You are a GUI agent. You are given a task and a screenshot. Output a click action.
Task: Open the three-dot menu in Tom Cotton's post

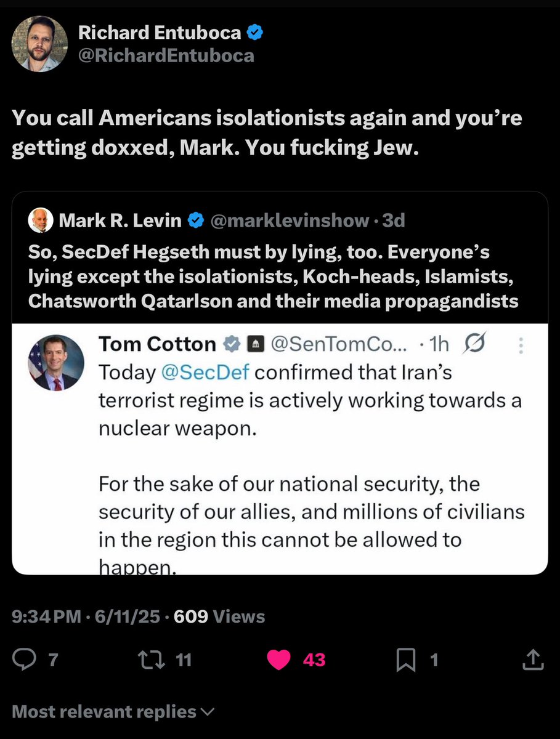521,344
